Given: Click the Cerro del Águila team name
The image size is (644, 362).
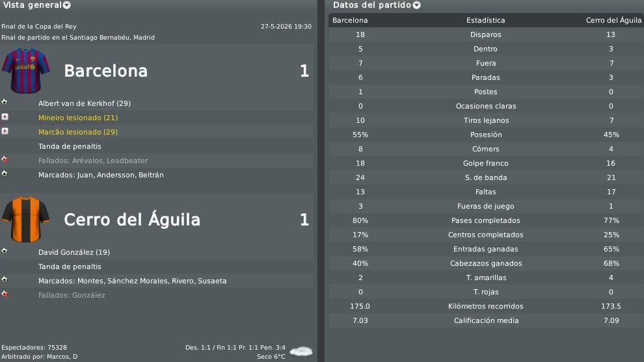Looking at the screenshot, I should [132, 219].
